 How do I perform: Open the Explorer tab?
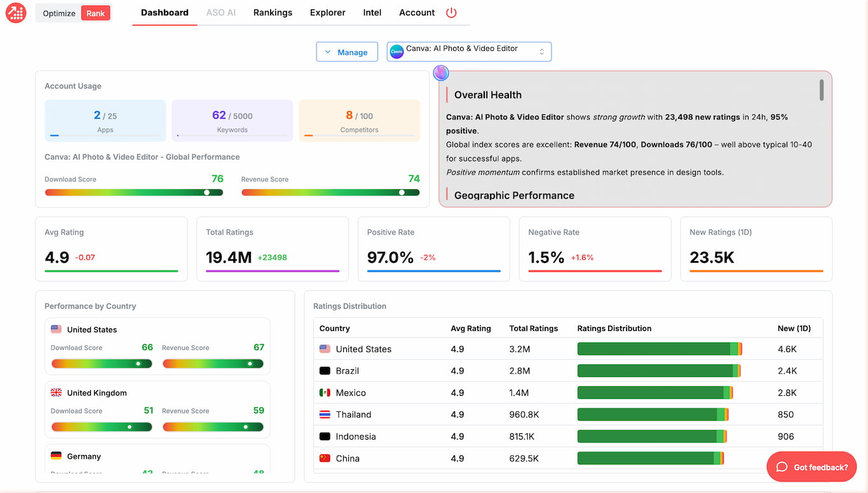pos(327,13)
